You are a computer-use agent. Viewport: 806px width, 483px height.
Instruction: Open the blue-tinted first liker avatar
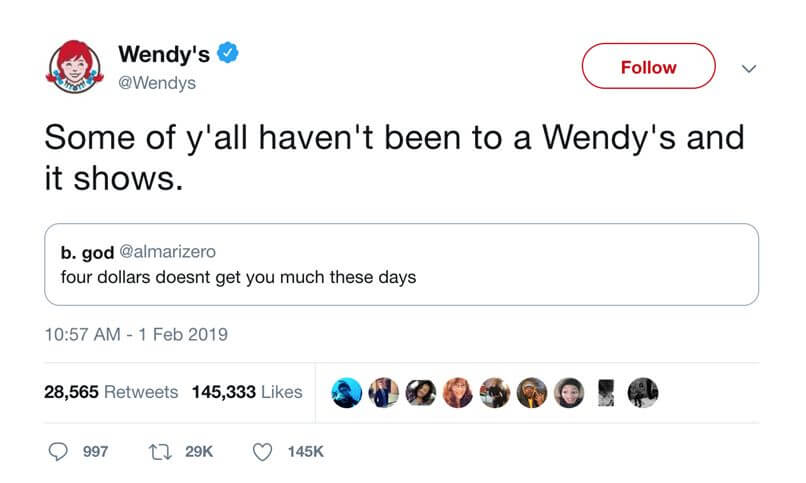click(346, 392)
